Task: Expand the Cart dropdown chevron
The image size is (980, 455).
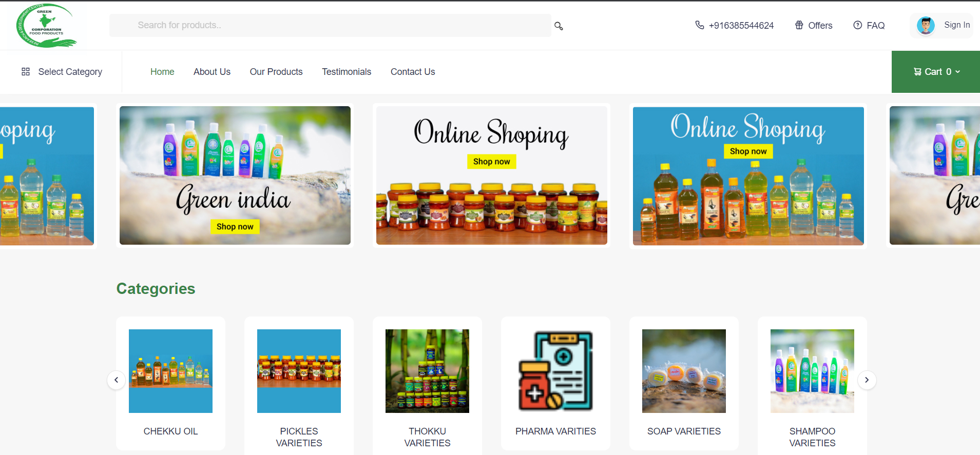Action: pyautogui.click(x=957, y=72)
